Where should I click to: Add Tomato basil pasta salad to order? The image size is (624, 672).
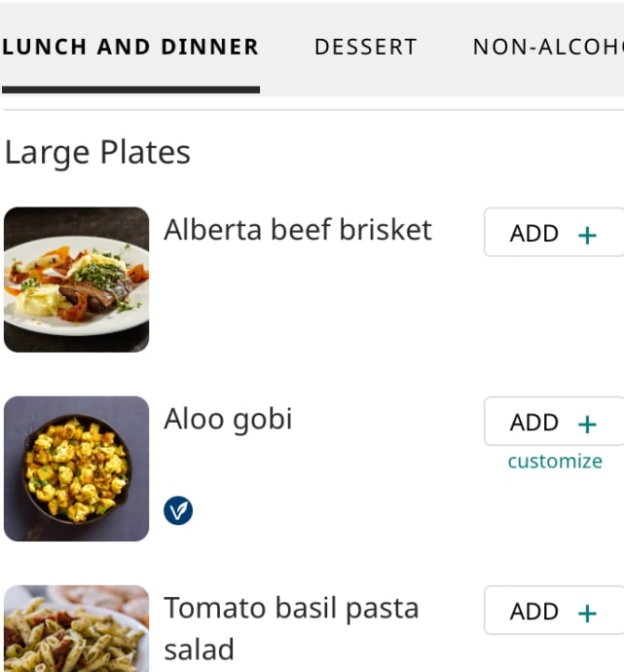[553, 612]
